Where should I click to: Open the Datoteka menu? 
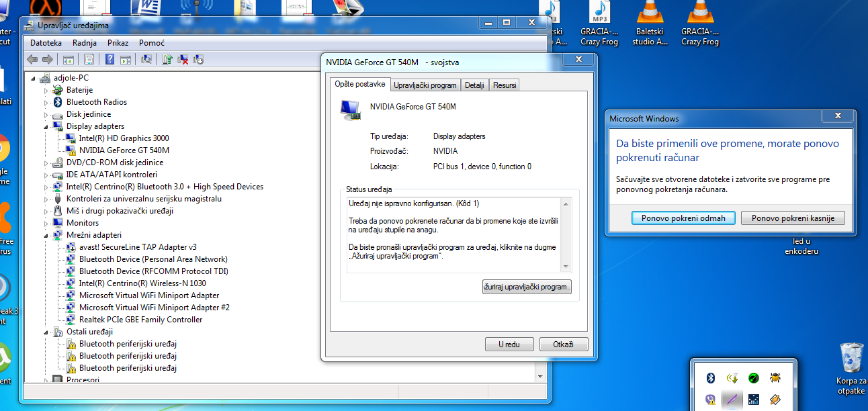pos(46,43)
